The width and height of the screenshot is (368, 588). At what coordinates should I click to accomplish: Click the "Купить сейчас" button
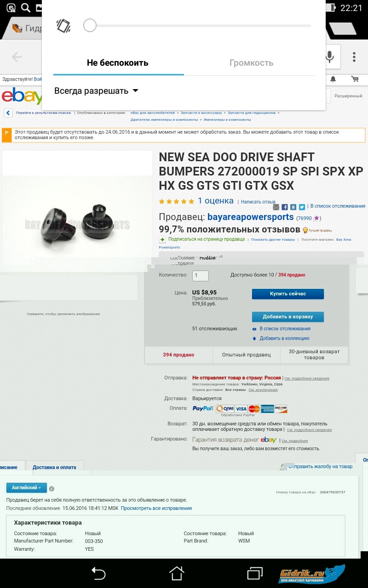coord(287,294)
